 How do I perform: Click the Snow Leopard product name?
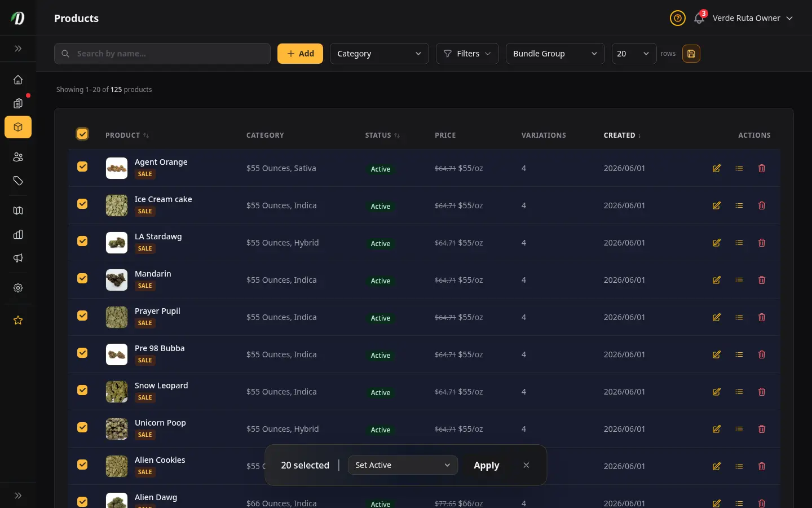tap(161, 386)
